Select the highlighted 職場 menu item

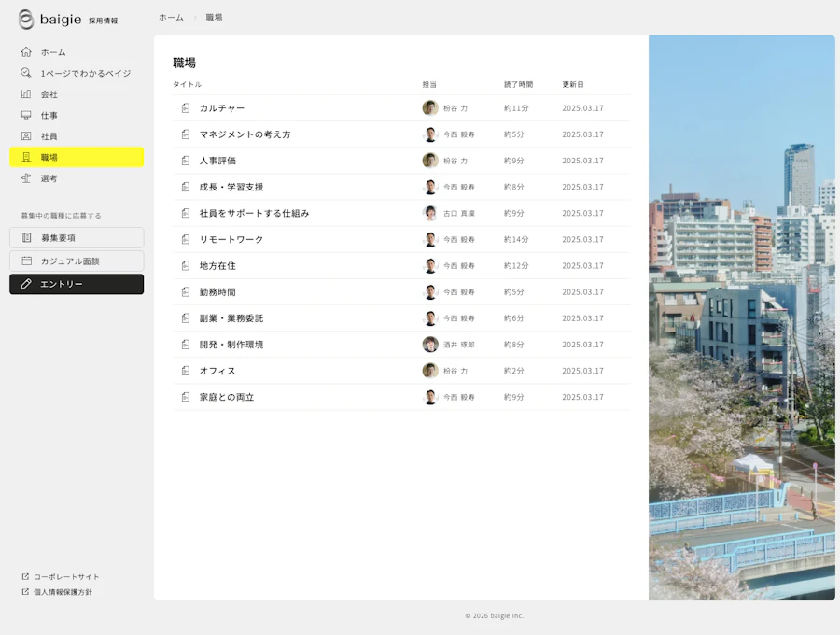(x=77, y=157)
